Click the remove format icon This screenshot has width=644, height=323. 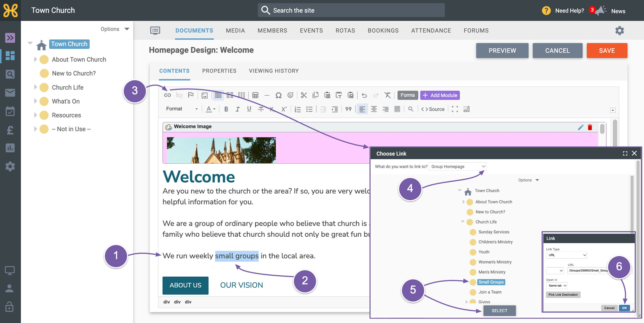[x=388, y=95]
